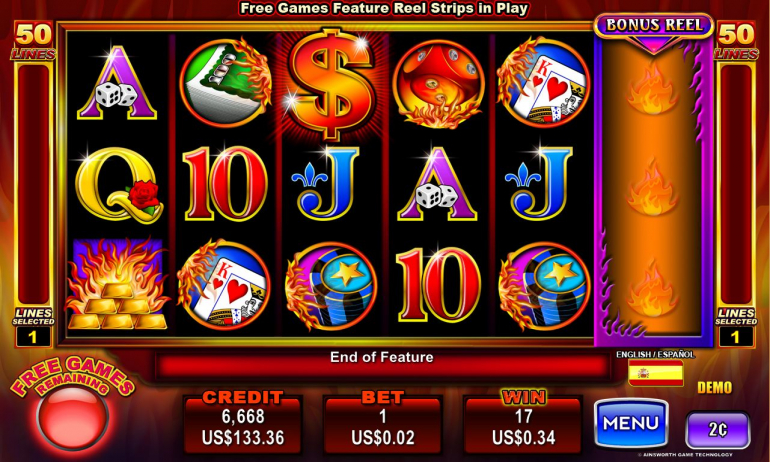Viewport: 770px width, 462px height.
Task: Click the king card symbol in top row
Action: (x=544, y=82)
